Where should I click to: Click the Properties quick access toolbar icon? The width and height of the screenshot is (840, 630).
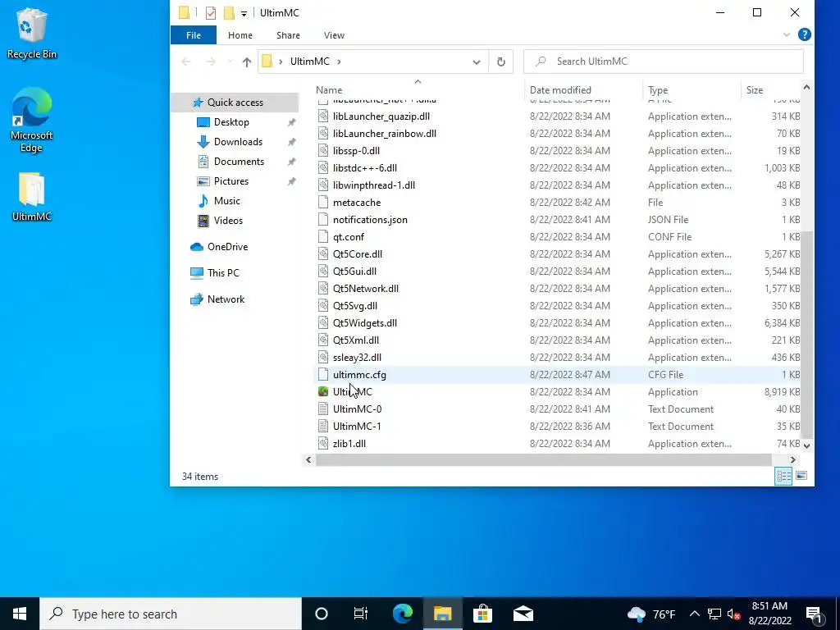(211, 12)
